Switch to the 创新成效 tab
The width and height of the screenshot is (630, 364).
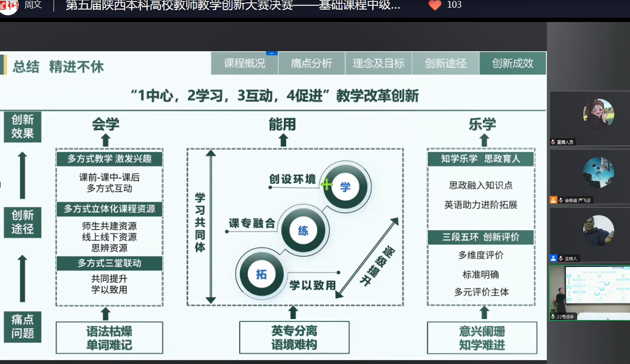pos(513,63)
